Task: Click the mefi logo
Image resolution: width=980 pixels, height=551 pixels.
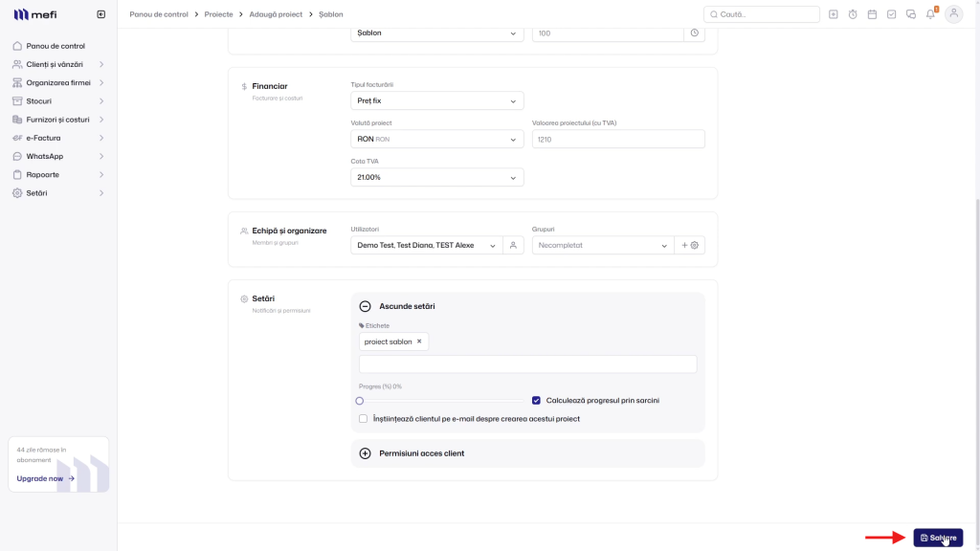Action: pos(35,14)
